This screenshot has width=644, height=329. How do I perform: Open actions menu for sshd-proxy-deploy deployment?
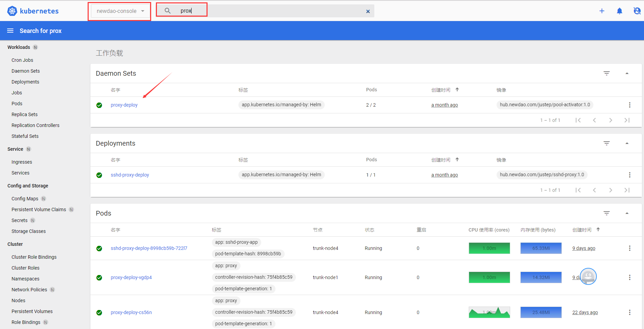[x=629, y=175]
